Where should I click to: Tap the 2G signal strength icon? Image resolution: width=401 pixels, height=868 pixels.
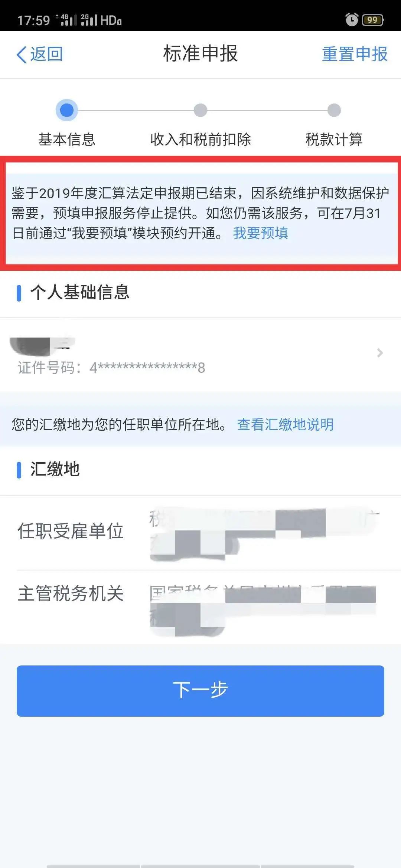coord(89,20)
